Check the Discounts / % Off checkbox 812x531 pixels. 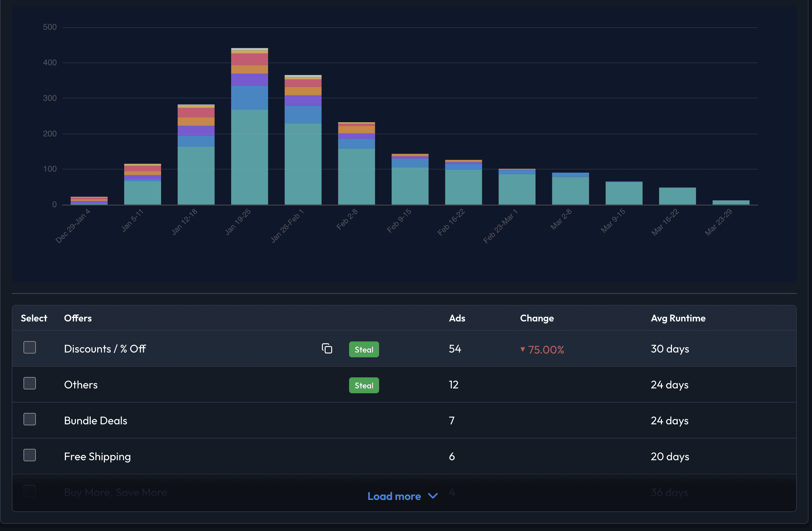[30, 347]
